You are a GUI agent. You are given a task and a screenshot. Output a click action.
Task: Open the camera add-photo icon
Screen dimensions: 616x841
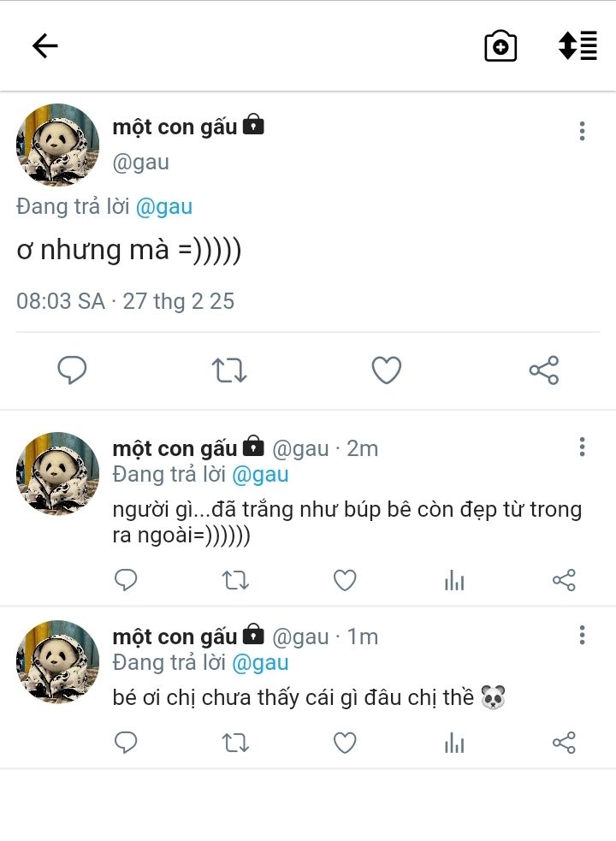(500, 46)
